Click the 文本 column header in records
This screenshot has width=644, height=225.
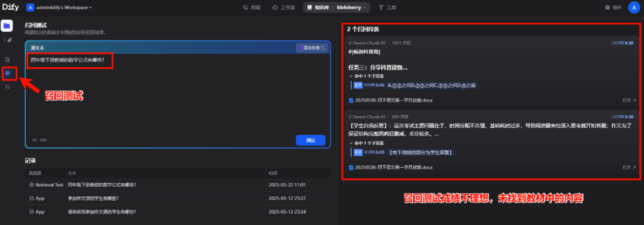click(72, 173)
